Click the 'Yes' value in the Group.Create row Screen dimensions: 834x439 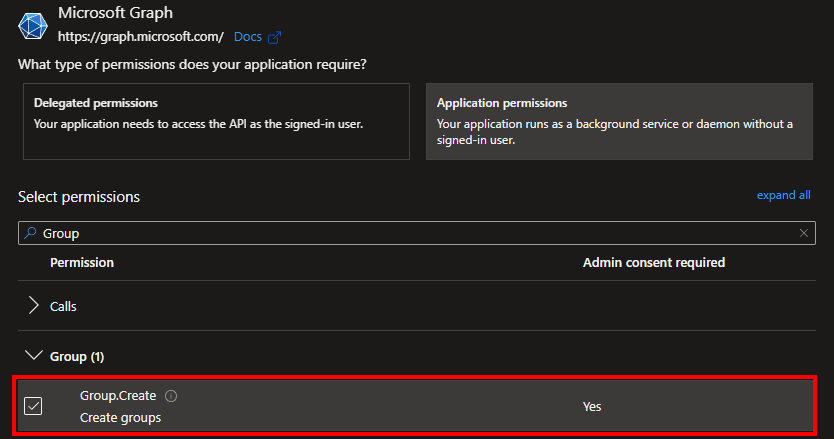coord(592,407)
